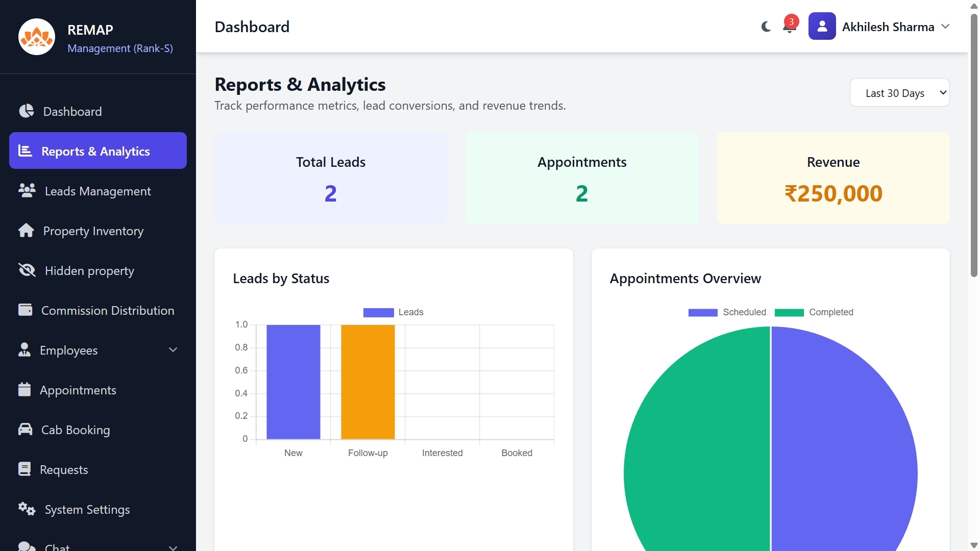
Task: Open the Dashboard from the sidebar
Action: click(x=26, y=111)
